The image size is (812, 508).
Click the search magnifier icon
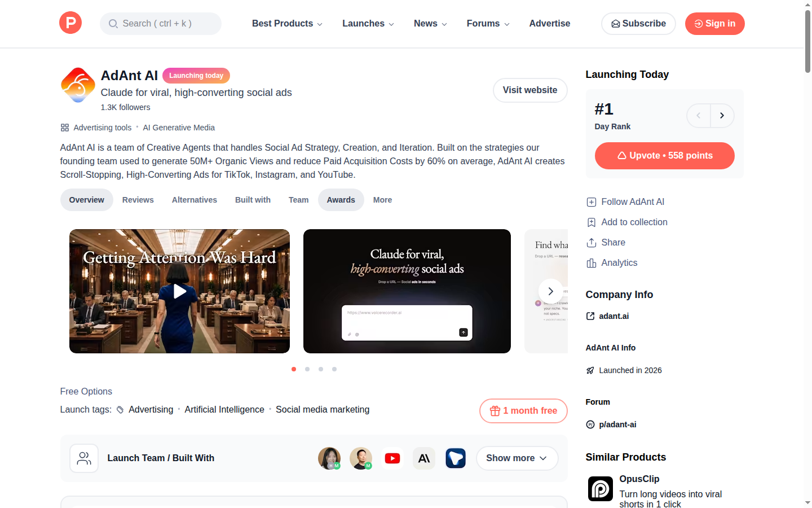(113, 24)
